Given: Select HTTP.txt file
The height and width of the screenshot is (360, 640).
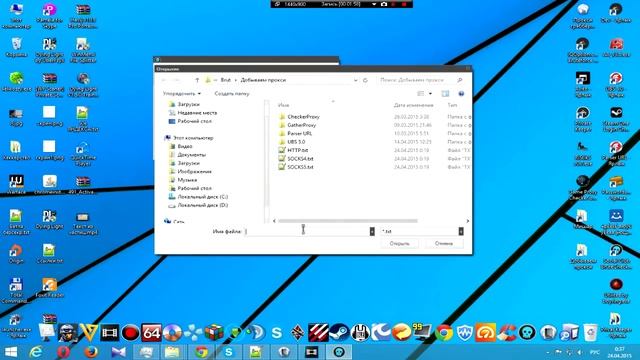Looking at the screenshot, I should (x=298, y=150).
